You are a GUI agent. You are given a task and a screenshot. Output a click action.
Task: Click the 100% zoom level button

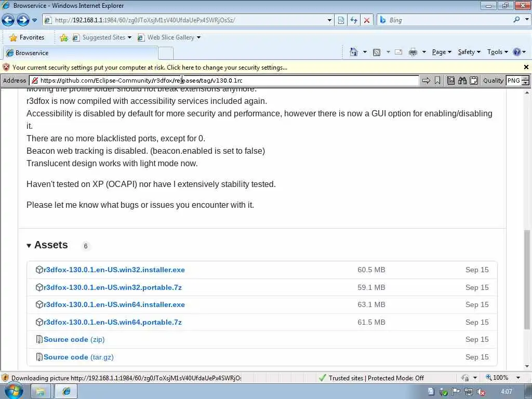click(497, 378)
